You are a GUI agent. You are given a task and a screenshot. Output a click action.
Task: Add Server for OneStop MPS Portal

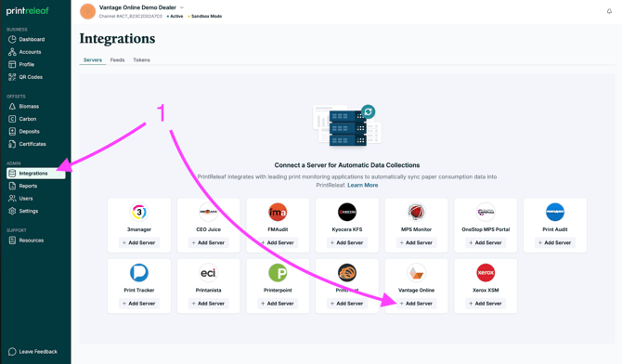[x=486, y=242]
